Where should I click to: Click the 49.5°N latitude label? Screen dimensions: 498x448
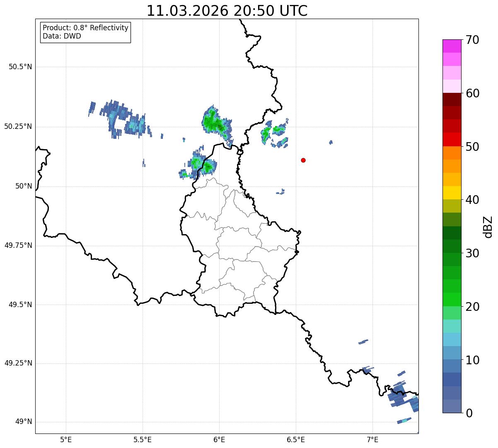20,305
